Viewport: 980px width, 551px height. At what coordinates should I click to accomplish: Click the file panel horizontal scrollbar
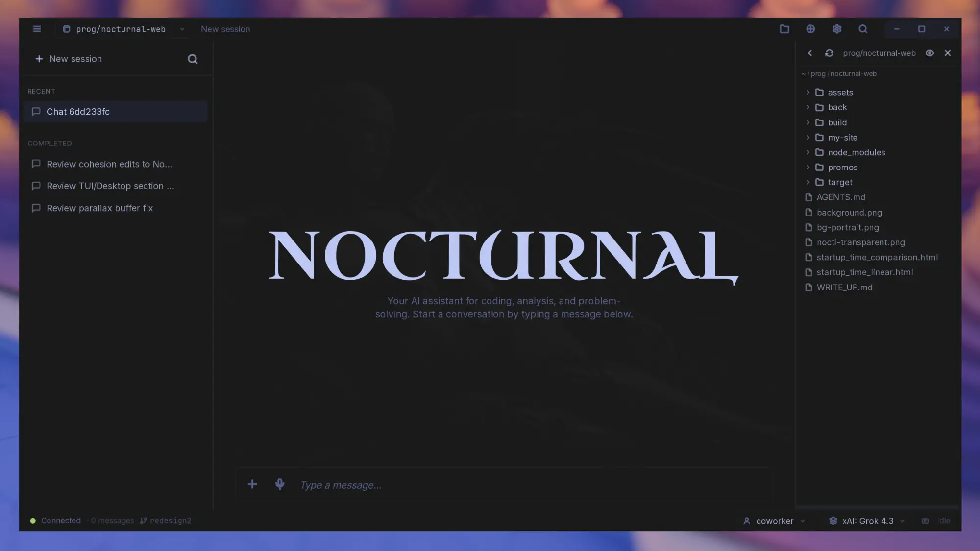877,507
